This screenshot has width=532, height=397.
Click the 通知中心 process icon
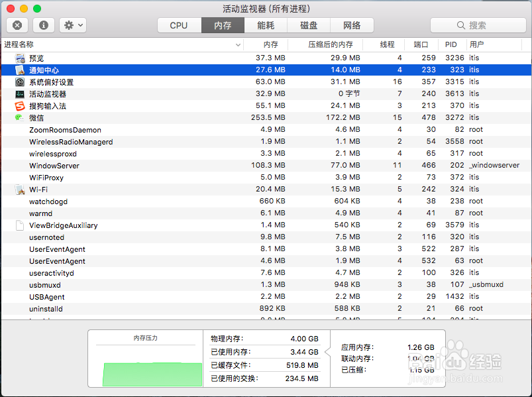(x=20, y=70)
